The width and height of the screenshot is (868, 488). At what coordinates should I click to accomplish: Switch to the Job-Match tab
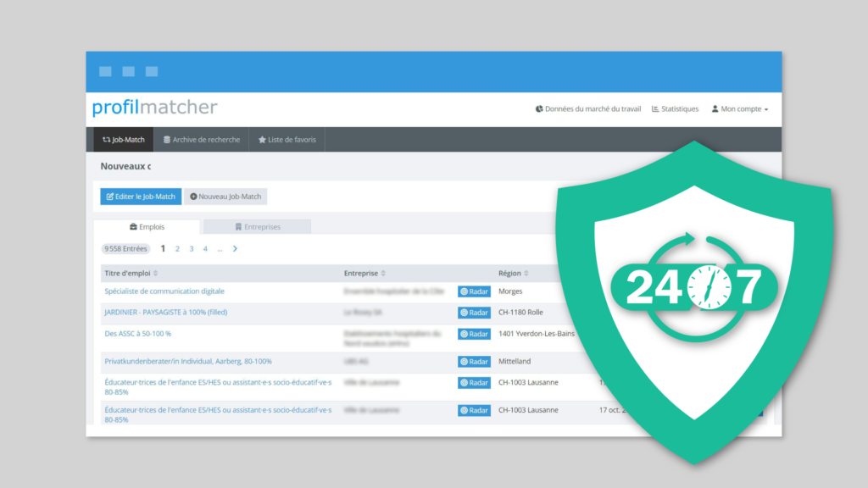[124, 140]
